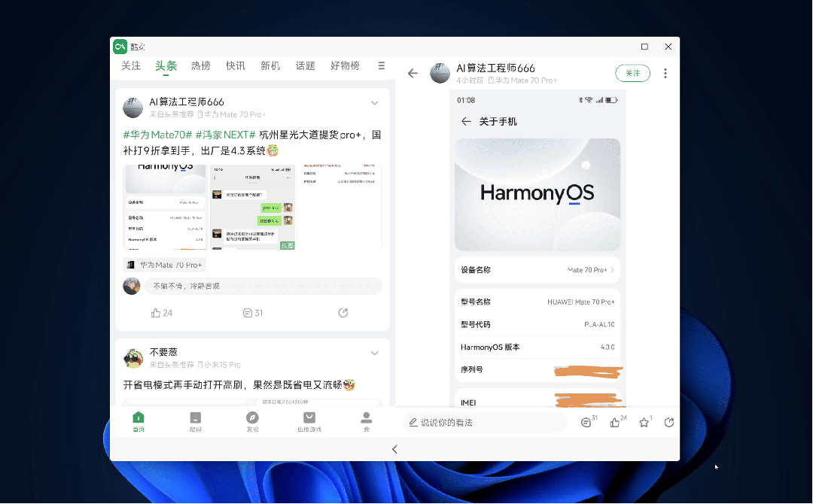Open the 关注 tab
This screenshot has height=504, width=813.
(x=131, y=65)
